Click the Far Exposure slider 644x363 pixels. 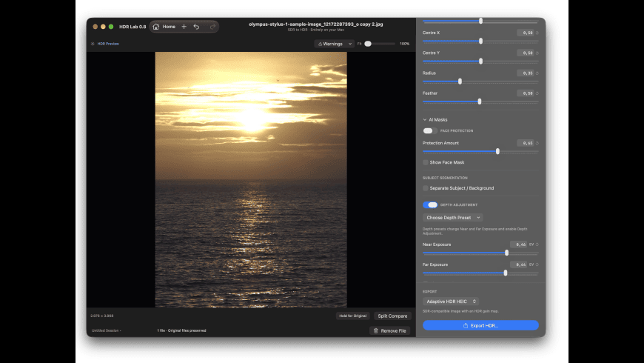click(480, 273)
